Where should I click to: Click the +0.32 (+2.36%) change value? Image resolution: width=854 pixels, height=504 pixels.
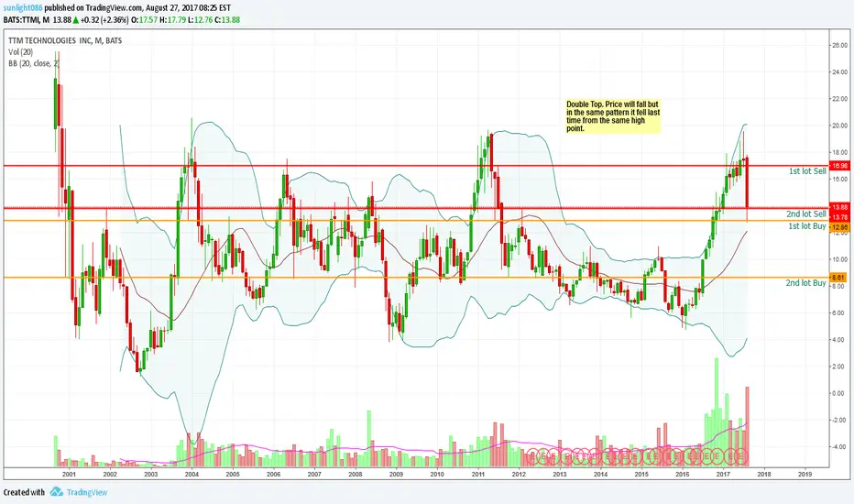click(104, 20)
